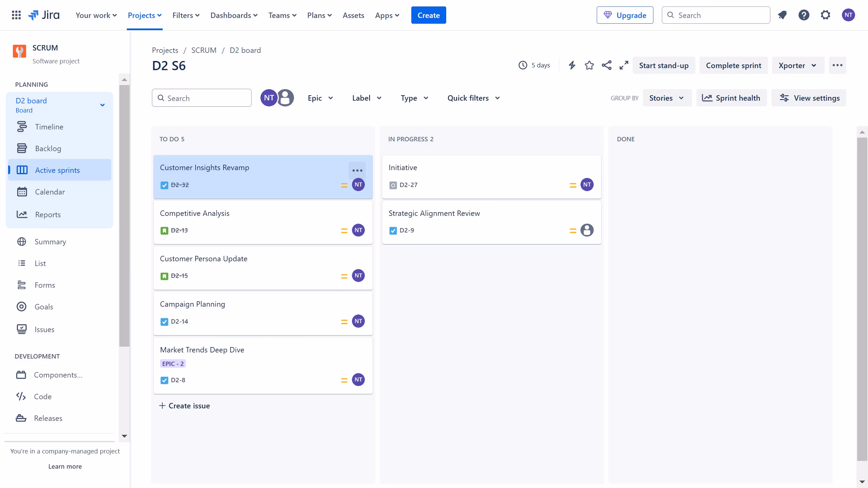Click Complete sprint button
This screenshot has width=868, height=488.
[733, 65]
